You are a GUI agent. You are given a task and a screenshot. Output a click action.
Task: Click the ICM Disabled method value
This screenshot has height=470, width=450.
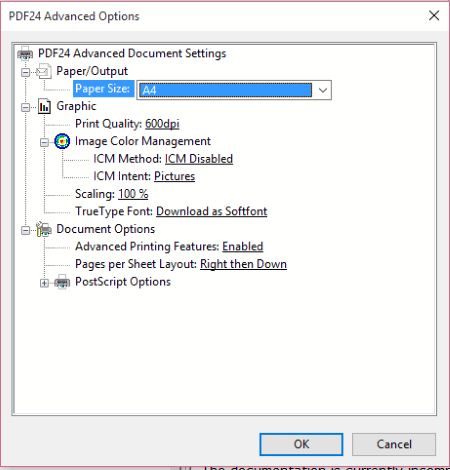199,159
